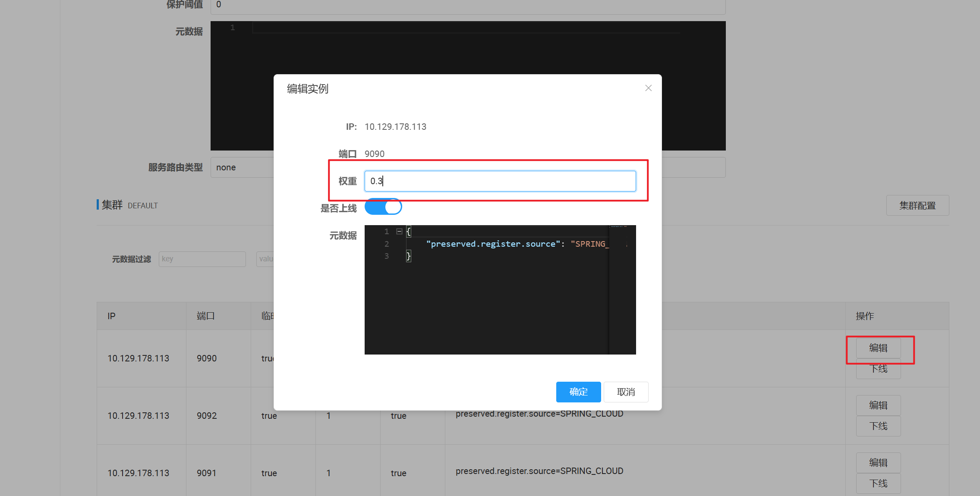The image size is (980, 496).
Task: Take port 9091 instance offline
Action: (878, 483)
